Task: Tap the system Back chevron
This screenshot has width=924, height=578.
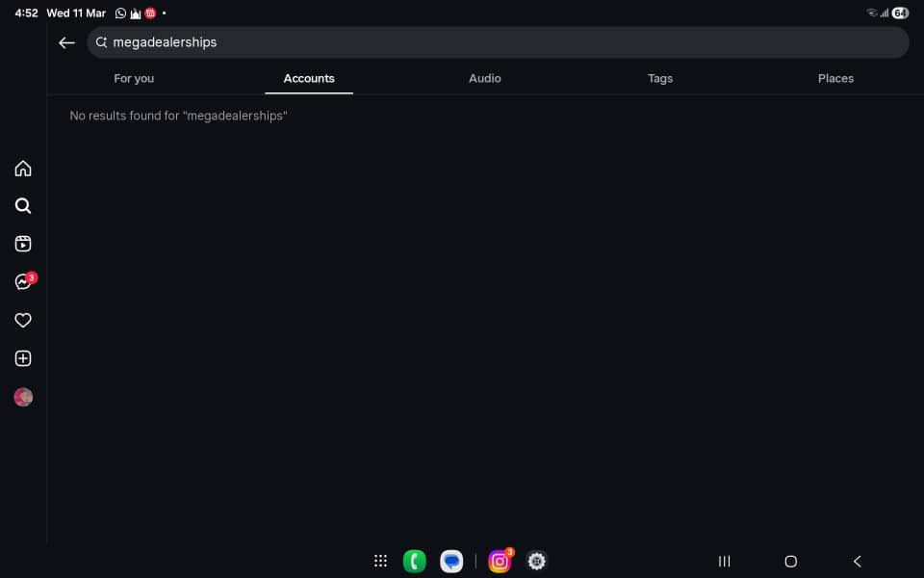Action: (858, 562)
